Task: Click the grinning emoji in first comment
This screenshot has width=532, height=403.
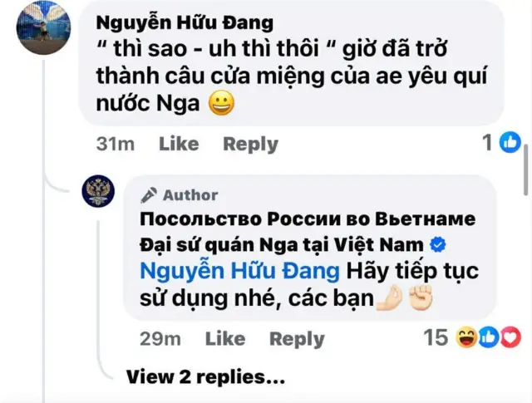Action: [222, 103]
